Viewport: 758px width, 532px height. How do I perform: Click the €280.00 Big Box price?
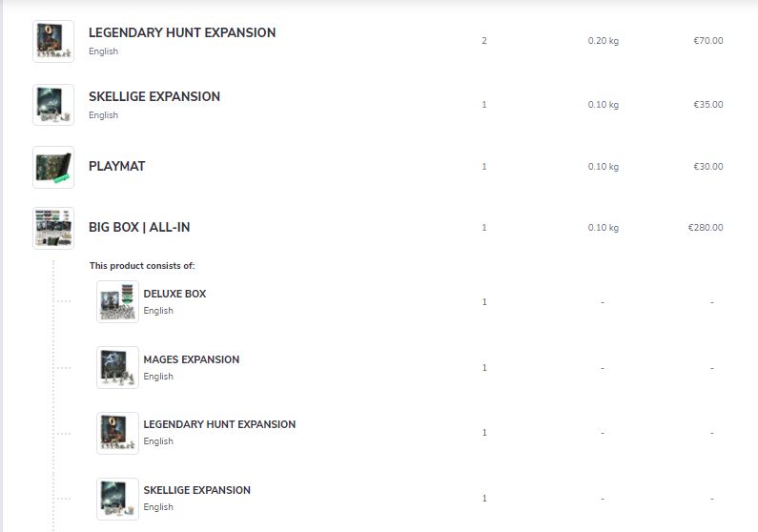click(706, 228)
